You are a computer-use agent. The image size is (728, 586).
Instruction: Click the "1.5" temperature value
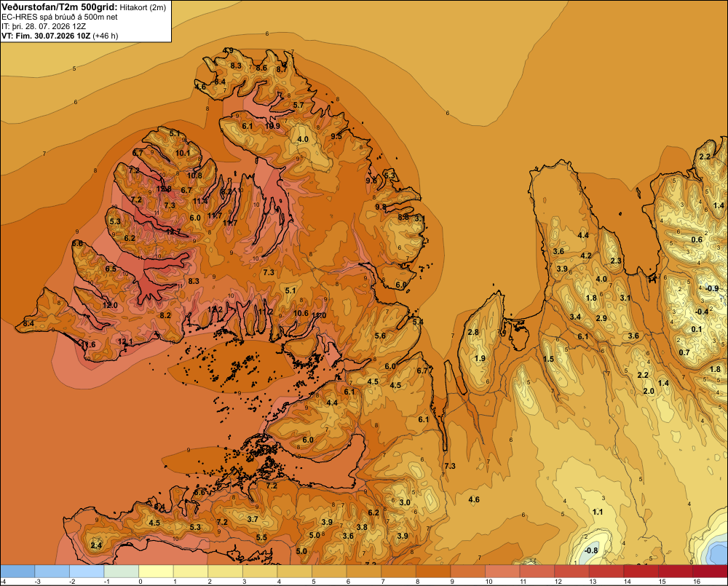tap(548, 359)
